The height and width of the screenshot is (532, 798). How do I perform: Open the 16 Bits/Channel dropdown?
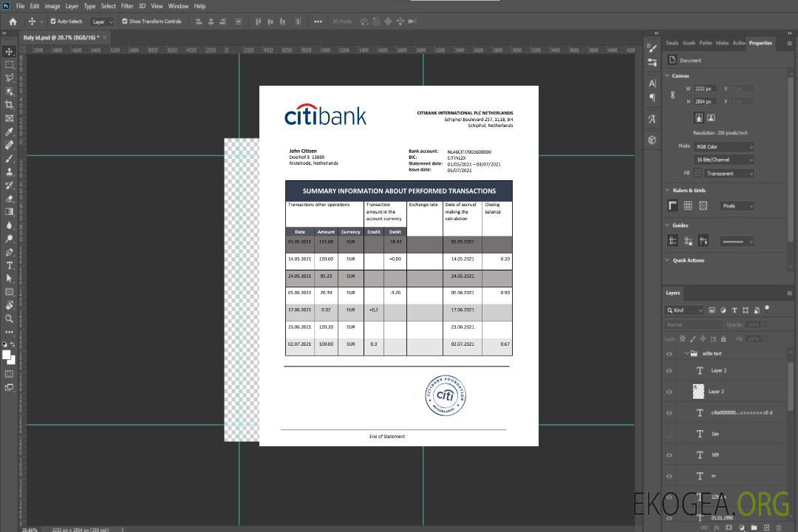pyautogui.click(x=723, y=160)
